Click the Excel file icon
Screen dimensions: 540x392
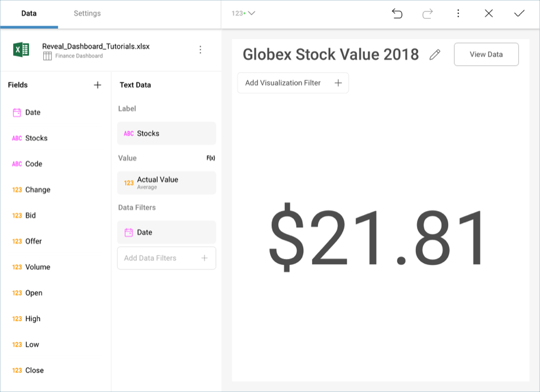pyautogui.click(x=22, y=50)
